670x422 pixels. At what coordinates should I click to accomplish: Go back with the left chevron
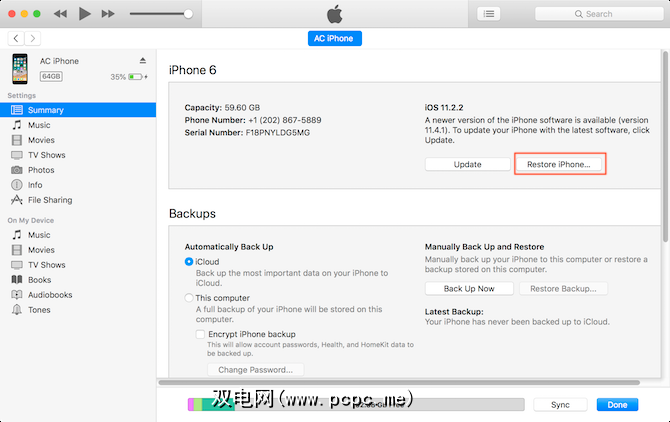[16, 38]
